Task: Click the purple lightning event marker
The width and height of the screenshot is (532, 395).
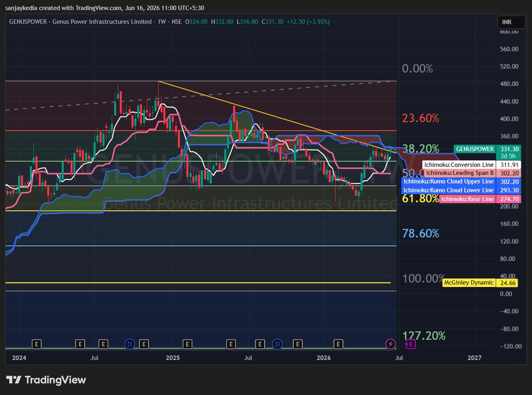Action: [x=390, y=344]
